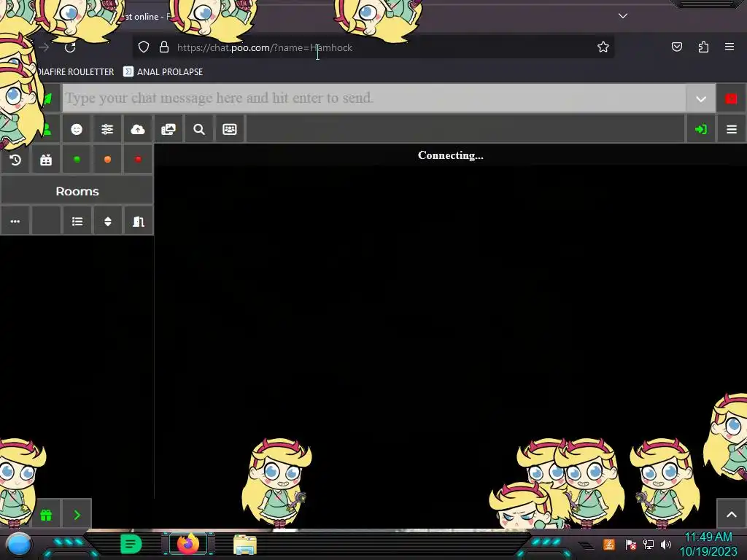
Task: Open the image gallery icon
Action: [x=169, y=130]
